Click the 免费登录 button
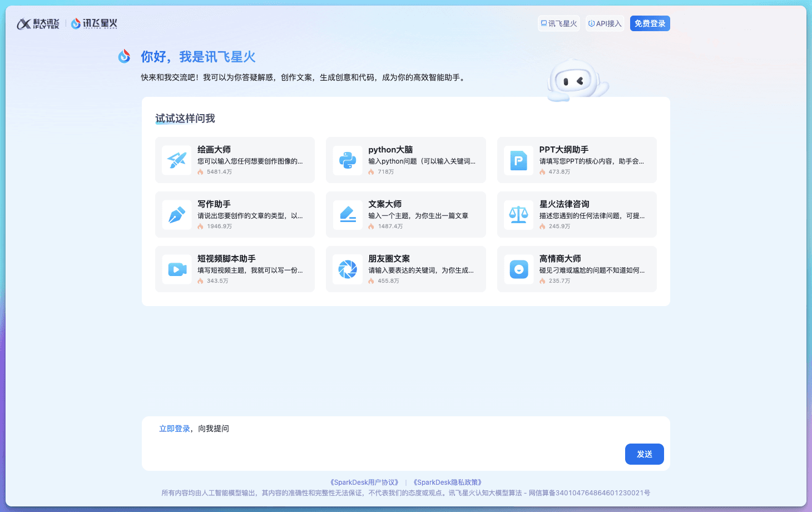 point(650,23)
